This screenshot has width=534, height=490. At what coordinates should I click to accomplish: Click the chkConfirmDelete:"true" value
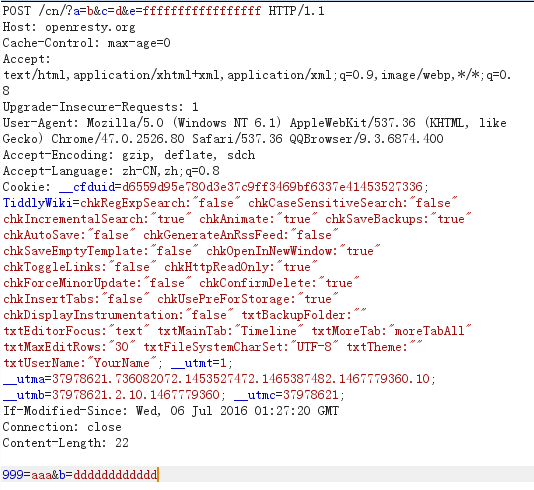[279, 283]
